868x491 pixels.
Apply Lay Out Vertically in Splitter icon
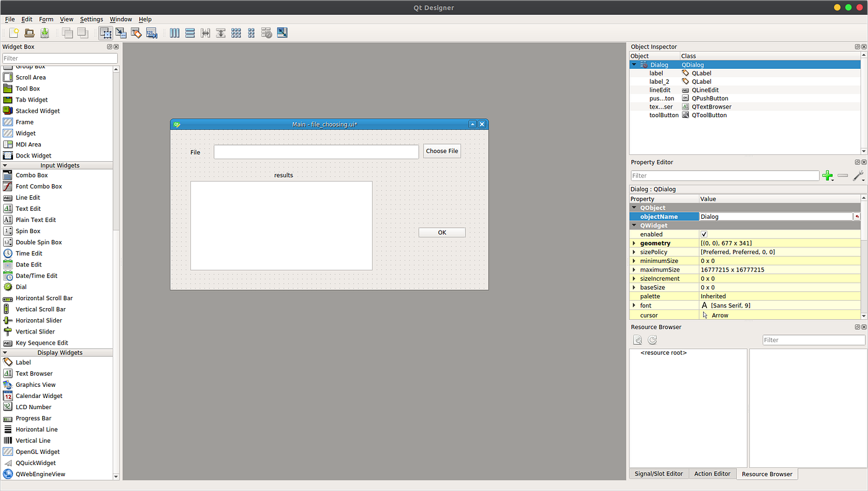click(x=221, y=33)
